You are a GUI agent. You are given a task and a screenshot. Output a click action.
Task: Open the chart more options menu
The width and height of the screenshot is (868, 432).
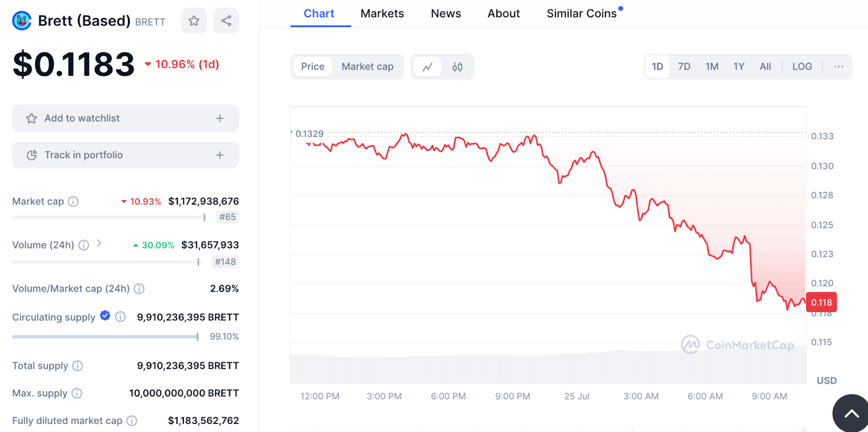pyautogui.click(x=839, y=67)
